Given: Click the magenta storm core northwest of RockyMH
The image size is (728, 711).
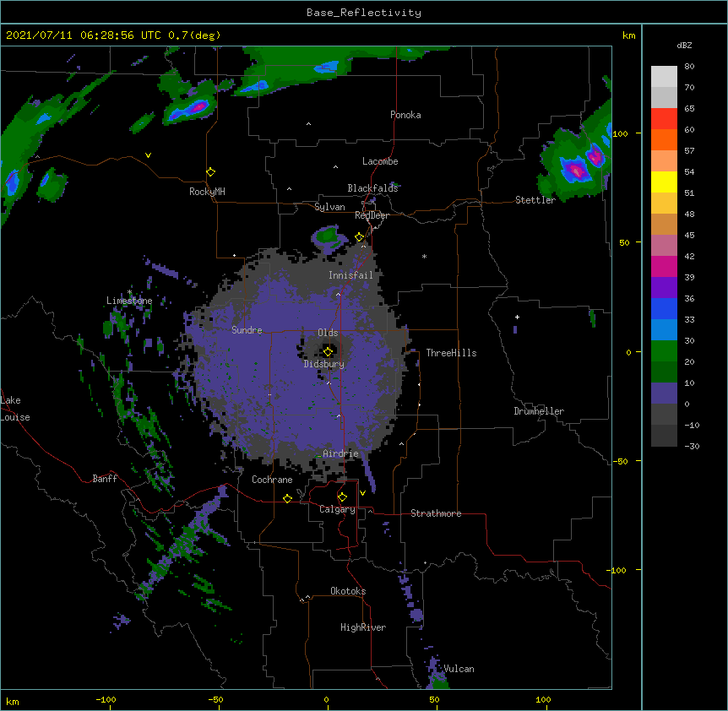Looking at the screenshot, I should click(x=198, y=107).
